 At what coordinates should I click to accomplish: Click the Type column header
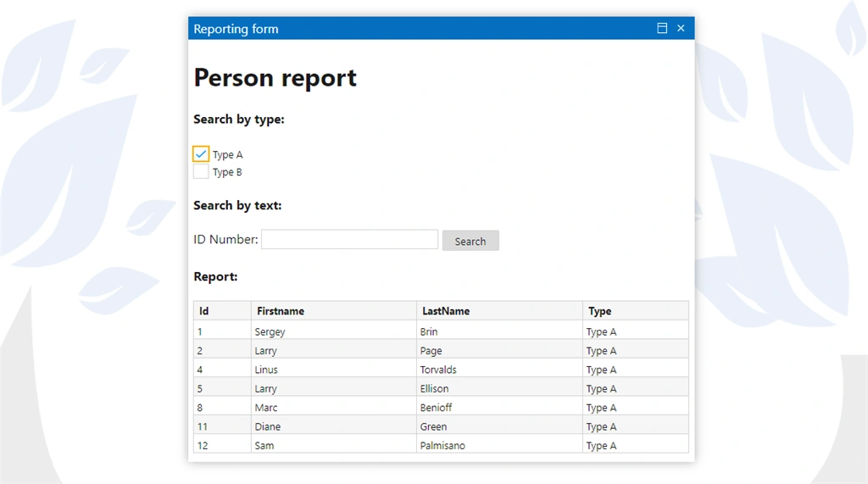(x=636, y=311)
